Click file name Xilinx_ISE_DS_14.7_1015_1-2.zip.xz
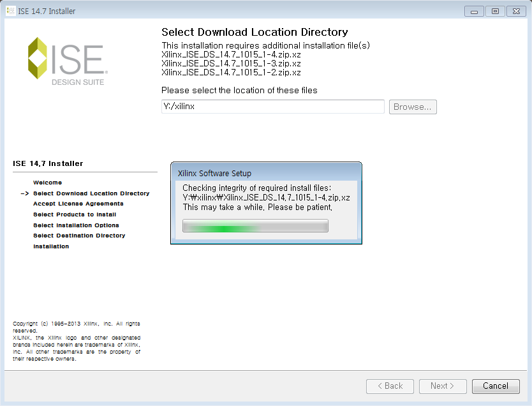 231,72
